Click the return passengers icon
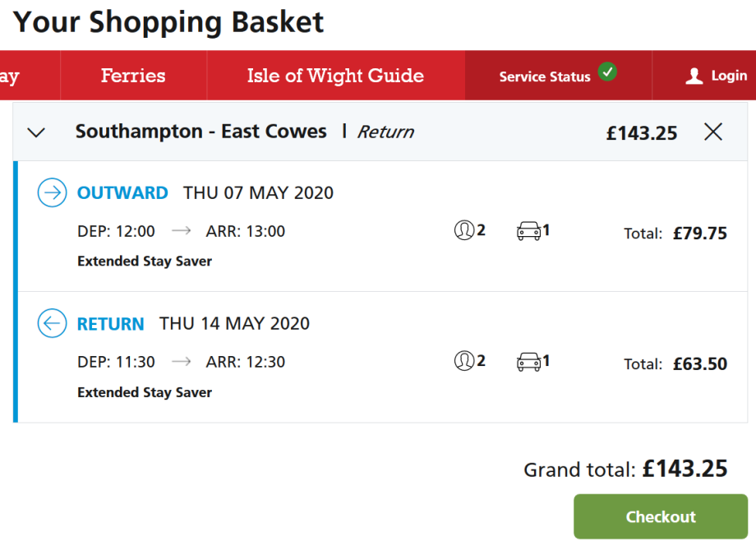This screenshot has width=756, height=551. pyautogui.click(x=463, y=361)
